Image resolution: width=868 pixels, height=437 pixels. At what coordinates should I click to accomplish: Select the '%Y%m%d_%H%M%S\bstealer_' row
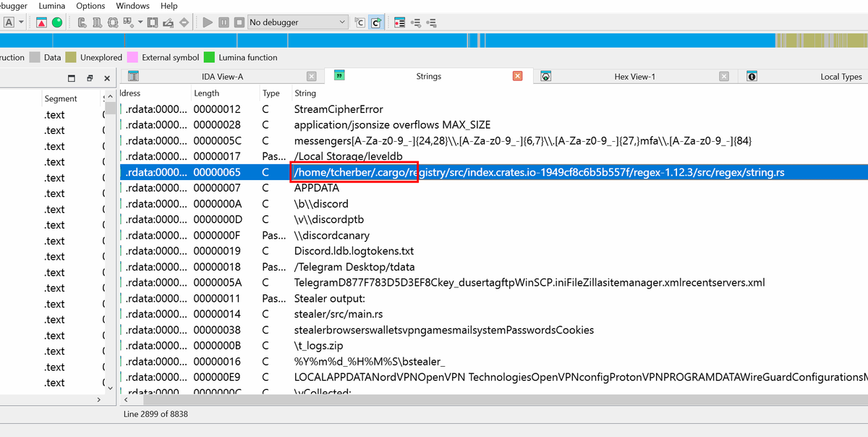[x=493, y=362]
